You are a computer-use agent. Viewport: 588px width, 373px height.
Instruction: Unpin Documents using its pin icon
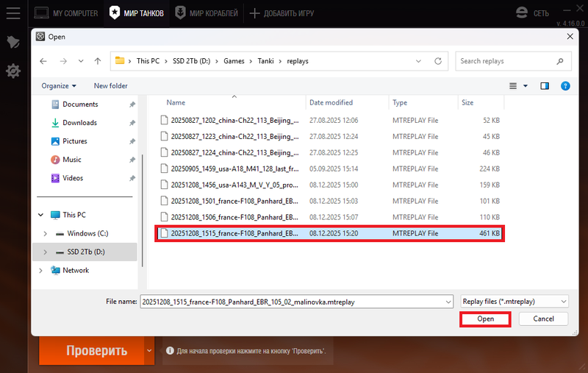[x=132, y=104]
